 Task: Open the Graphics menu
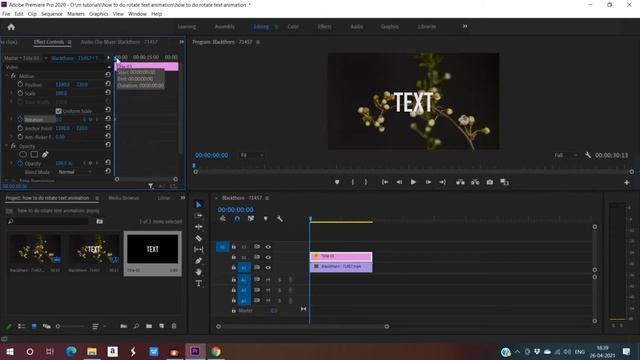pos(99,14)
